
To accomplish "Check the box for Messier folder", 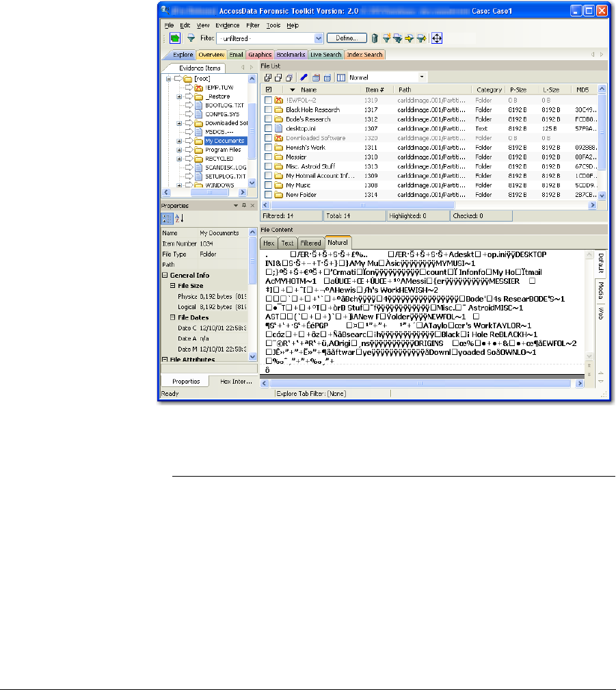I will pyautogui.click(x=268, y=157).
